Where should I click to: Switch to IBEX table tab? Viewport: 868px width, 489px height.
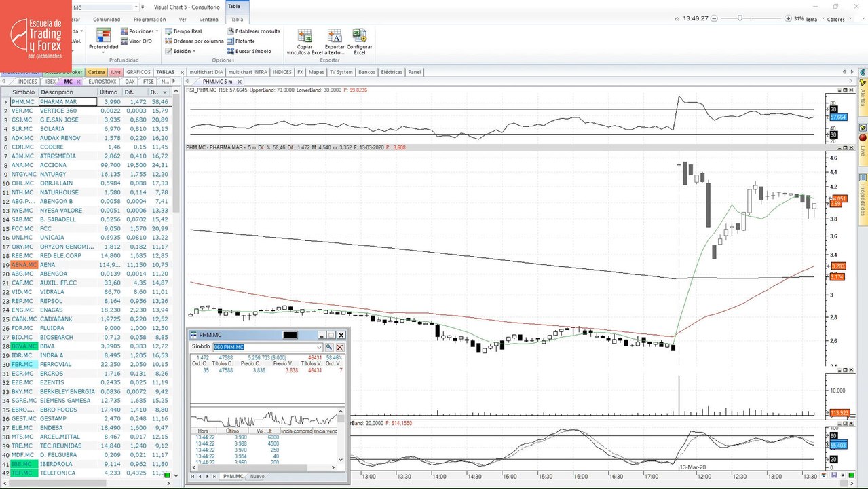tap(50, 81)
